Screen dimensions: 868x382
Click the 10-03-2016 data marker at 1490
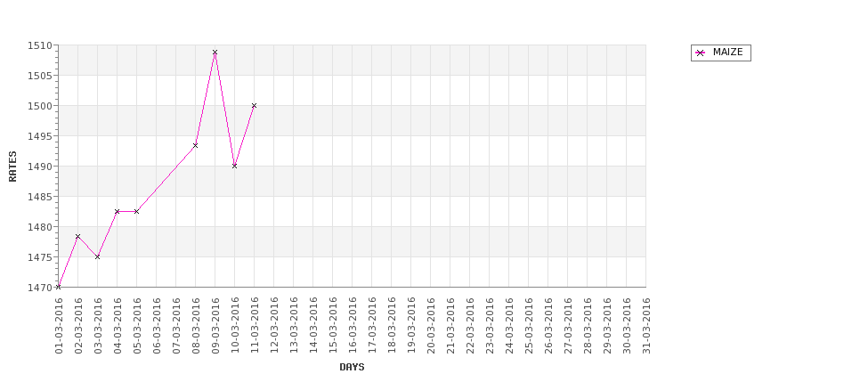[235, 166]
